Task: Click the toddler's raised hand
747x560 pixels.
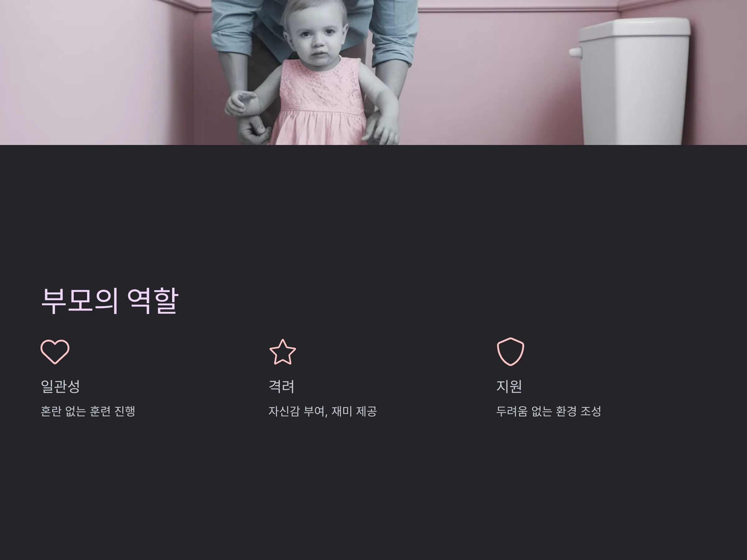Action: pos(241,103)
